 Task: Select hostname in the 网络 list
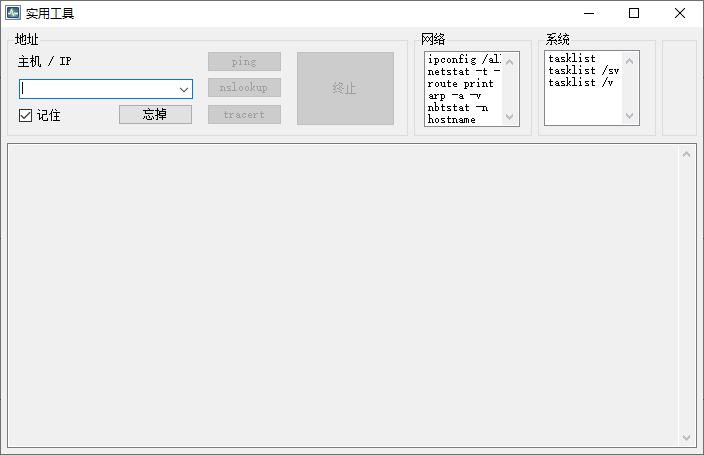pyautogui.click(x=464, y=119)
